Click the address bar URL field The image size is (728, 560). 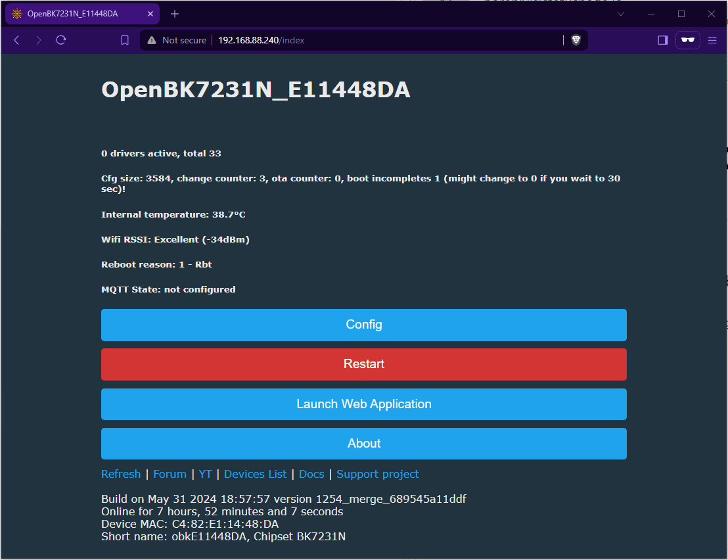(363, 40)
